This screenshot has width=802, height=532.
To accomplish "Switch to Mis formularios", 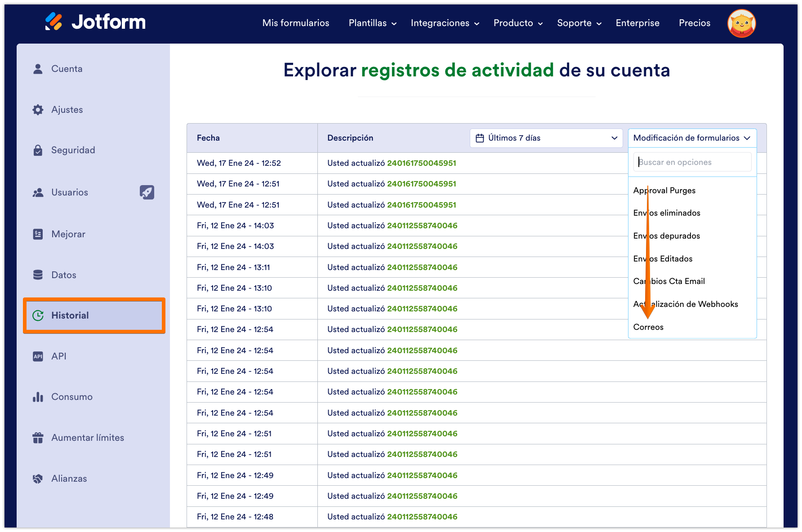I will pyautogui.click(x=295, y=22).
